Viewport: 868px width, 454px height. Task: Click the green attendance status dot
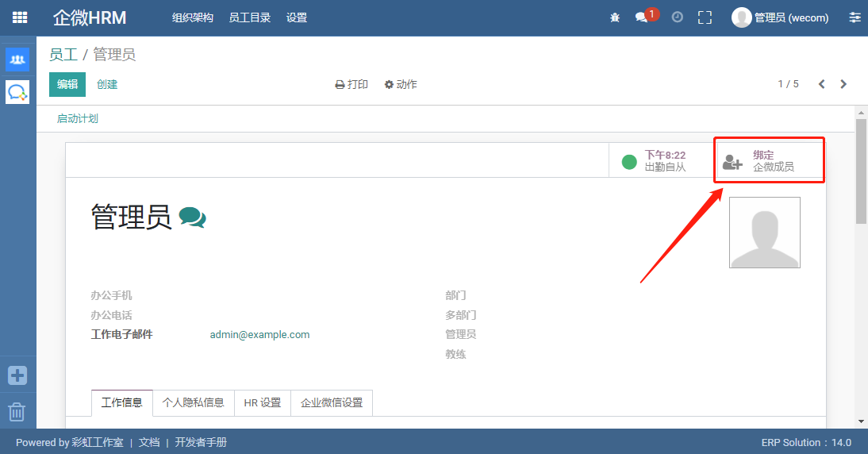629,162
